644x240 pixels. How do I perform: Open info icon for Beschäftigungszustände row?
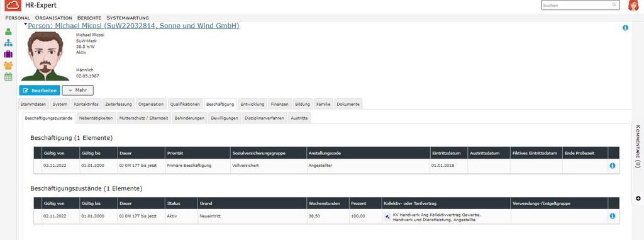[x=613, y=215]
